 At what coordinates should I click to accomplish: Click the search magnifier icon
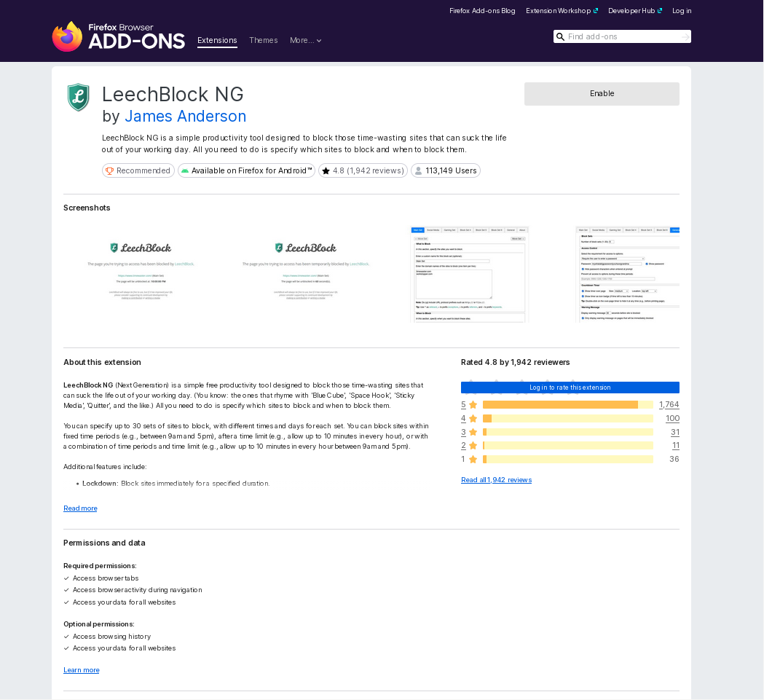click(x=560, y=37)
